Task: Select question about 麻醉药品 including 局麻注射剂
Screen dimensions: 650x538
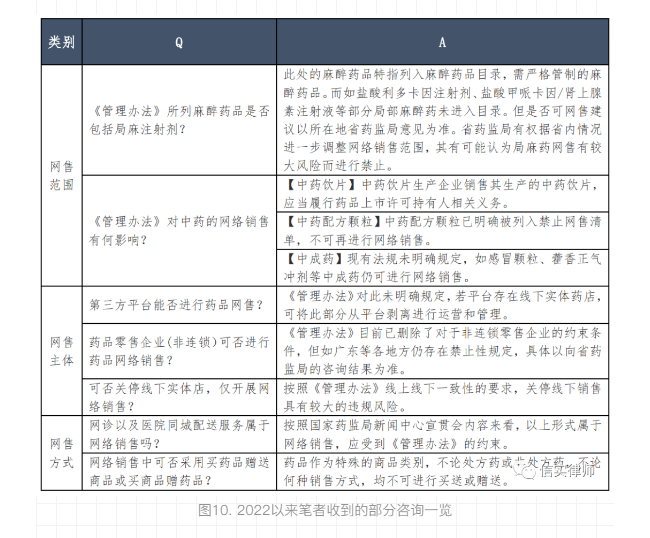Action: pos(179,120)
